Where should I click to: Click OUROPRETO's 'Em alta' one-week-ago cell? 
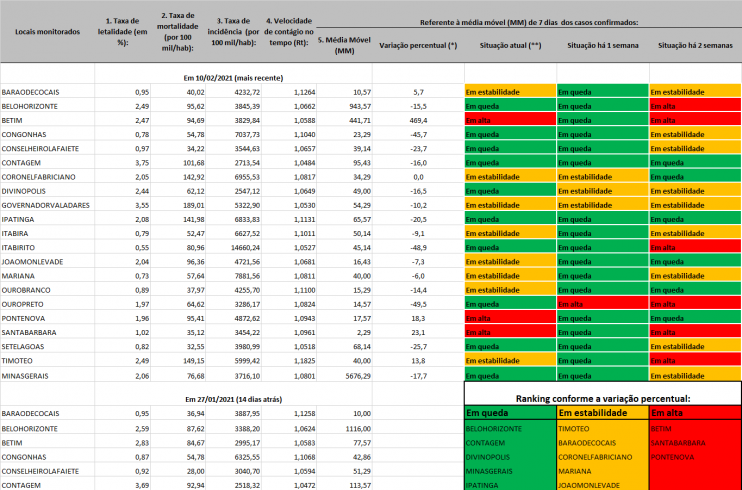[603, 304]
